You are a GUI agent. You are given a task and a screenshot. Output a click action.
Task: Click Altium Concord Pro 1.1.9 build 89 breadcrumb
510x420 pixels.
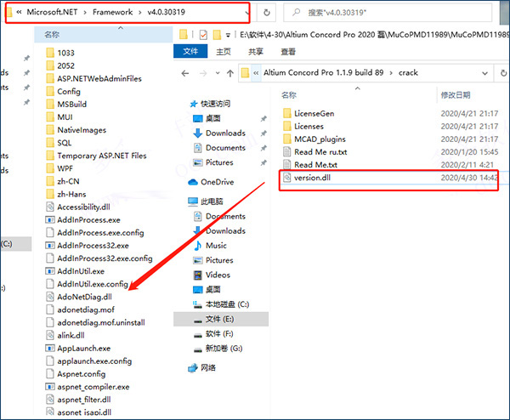click(x=324, y=72)
